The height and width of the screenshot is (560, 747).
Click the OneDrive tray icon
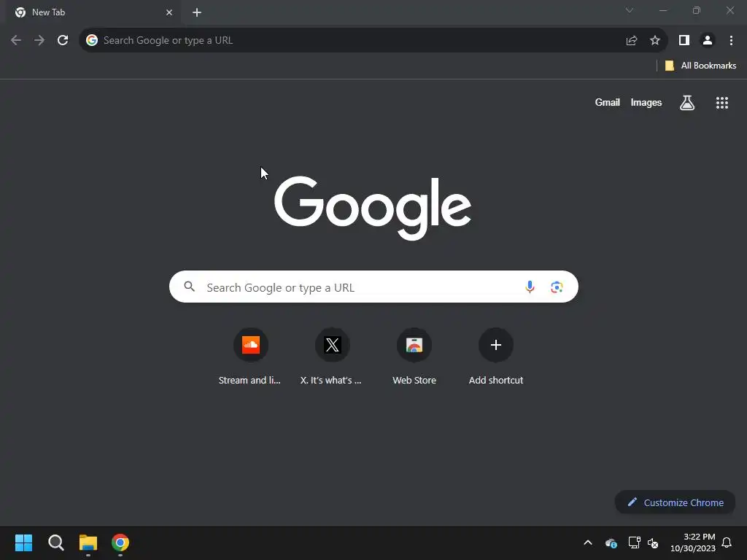(611, 542)
